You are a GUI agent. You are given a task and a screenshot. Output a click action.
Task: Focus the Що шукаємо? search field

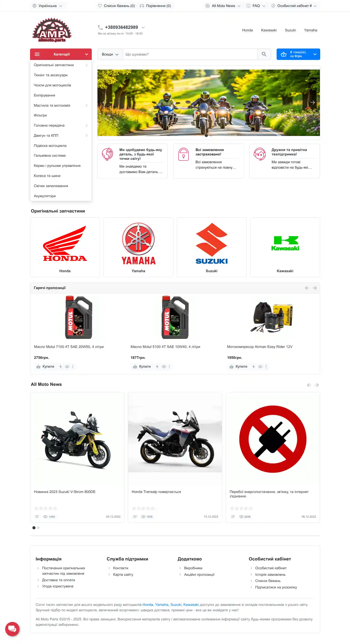[x=190, y=54]
